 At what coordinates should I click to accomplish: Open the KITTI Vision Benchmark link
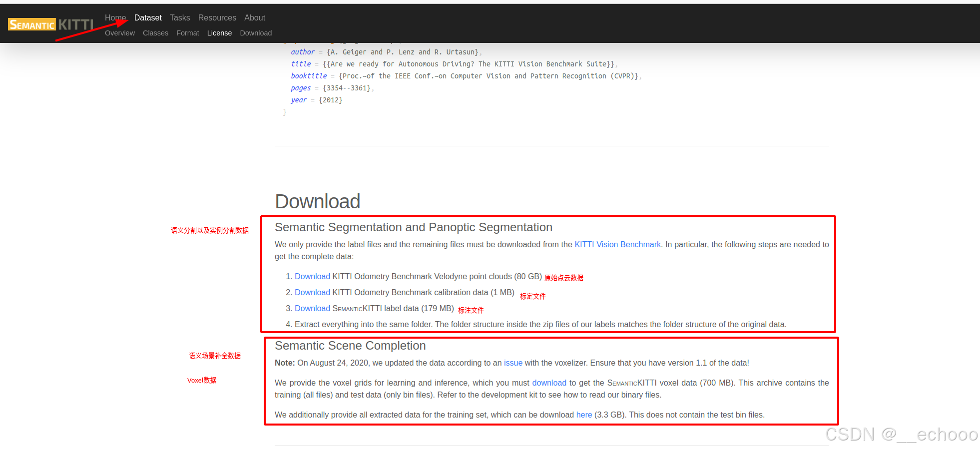(x=617, y=244)
